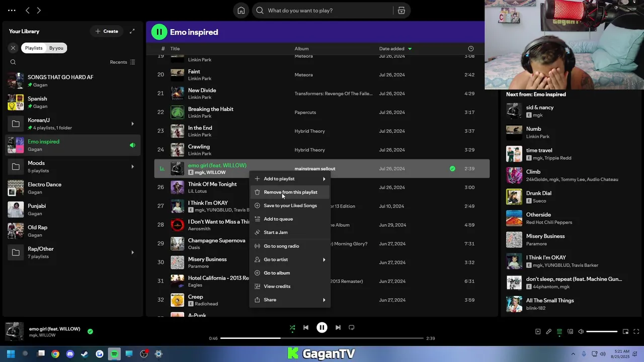Click the Create button in library
Image resolution: width=644 pixels, height=362 pixels.
107,31
